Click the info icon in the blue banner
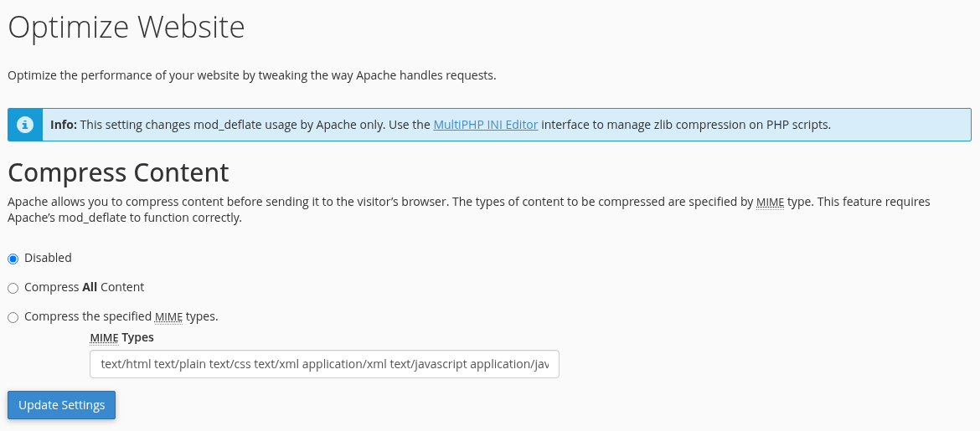The width and height of the screenshot is (980, 431). tap(25, 125)
